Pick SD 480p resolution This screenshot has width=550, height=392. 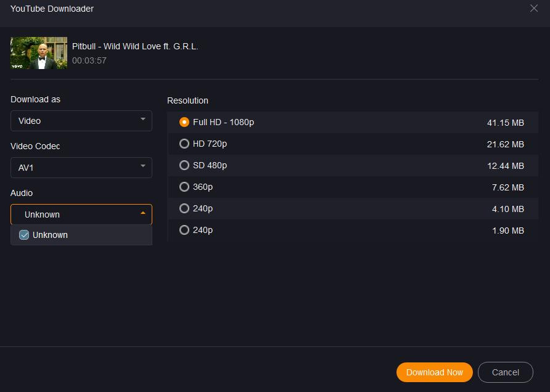click(184, 165)
